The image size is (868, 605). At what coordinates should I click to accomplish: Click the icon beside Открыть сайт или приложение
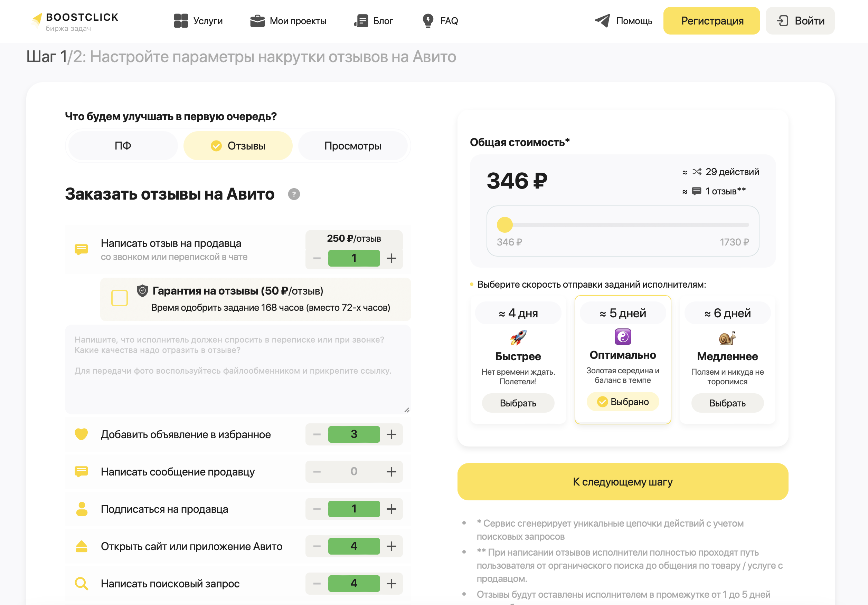pyautogui.click(x=81, y=546)
